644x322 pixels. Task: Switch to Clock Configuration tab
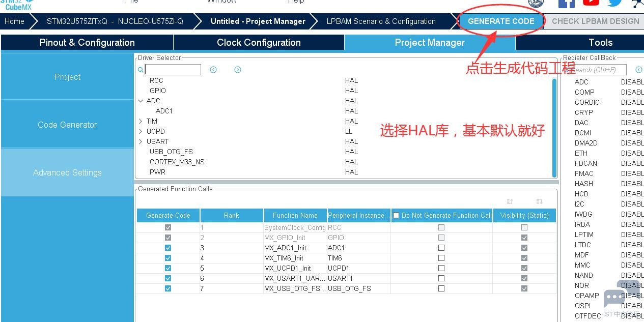259,42
